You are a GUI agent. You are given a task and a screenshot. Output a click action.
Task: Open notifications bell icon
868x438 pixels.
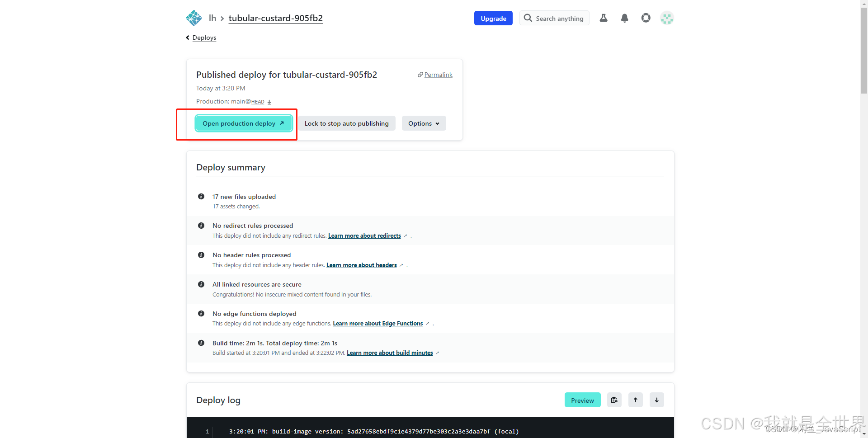[x=624, y=18]
